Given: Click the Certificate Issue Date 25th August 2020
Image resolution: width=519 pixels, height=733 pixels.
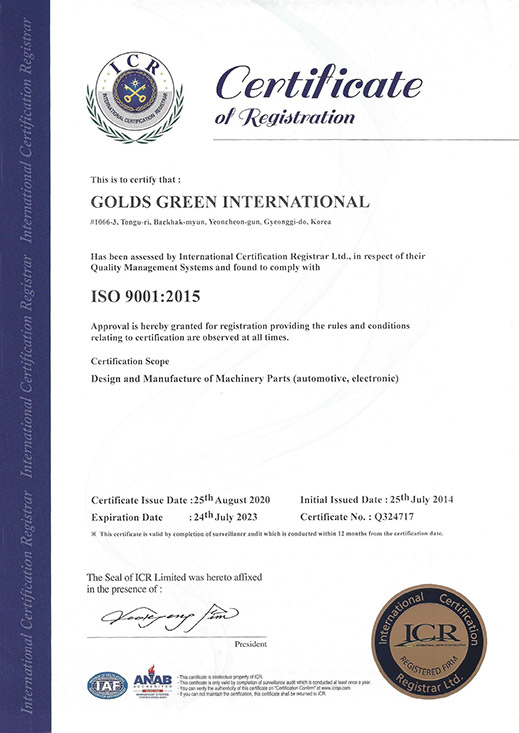Looking at the screenshot, I should 180,499.
